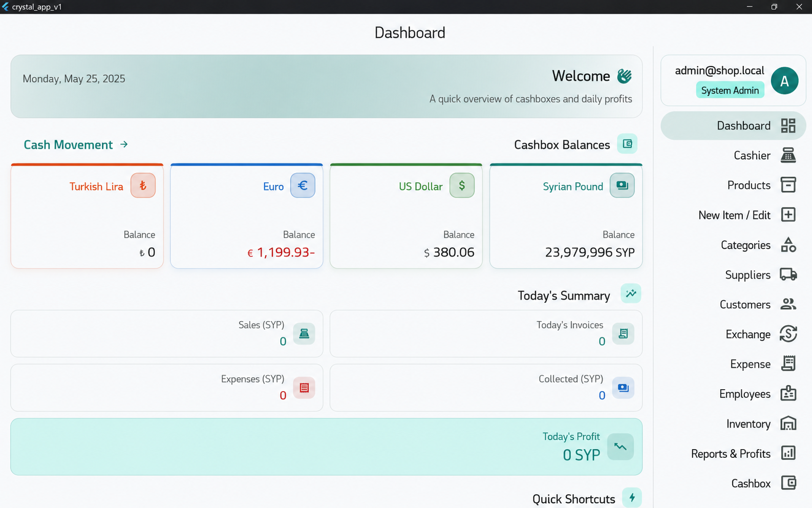Click the Dashboard page title
812x508 pixels.
click(410, 33)
